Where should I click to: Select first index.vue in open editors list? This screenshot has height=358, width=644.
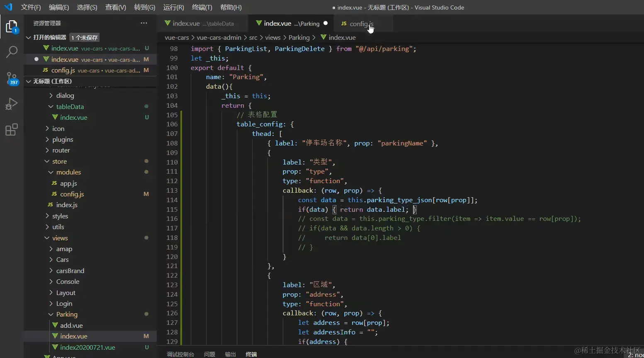click(90, 48)
